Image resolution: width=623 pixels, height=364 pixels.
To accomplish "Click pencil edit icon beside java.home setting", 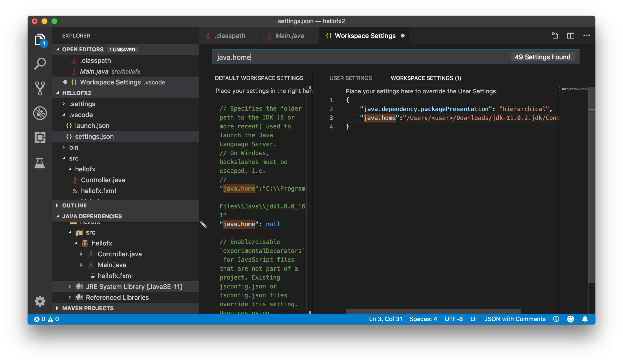I will click(x=203, y=224).
